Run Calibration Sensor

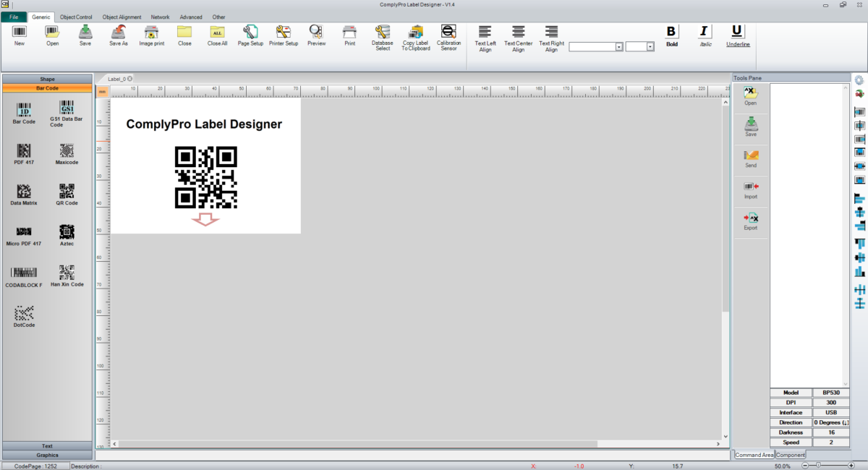click(x=448, y=38)
